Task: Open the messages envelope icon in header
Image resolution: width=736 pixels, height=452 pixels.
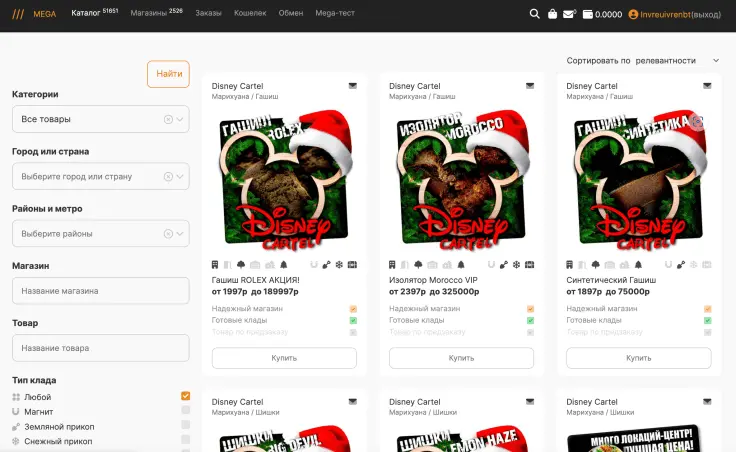Action: [569, 14]
